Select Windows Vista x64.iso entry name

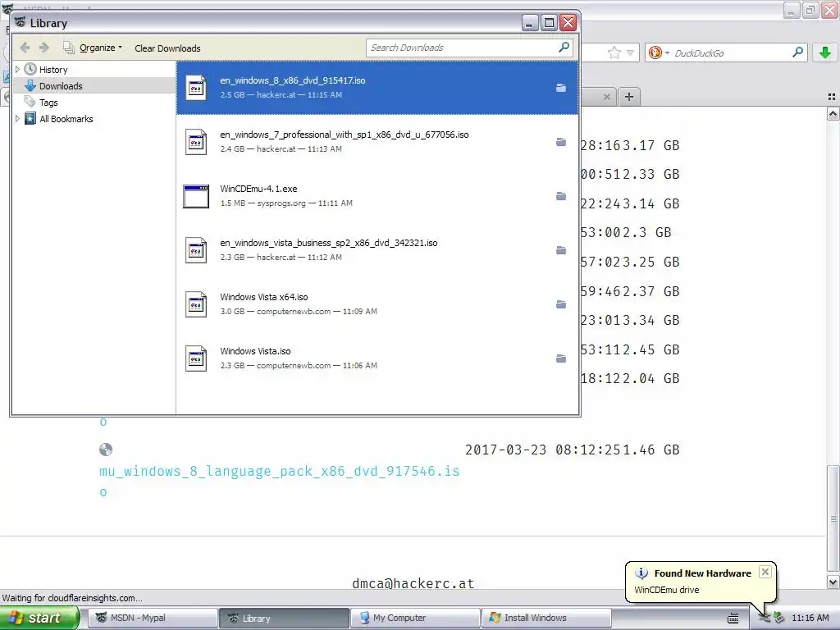click(x=264, y=297)
